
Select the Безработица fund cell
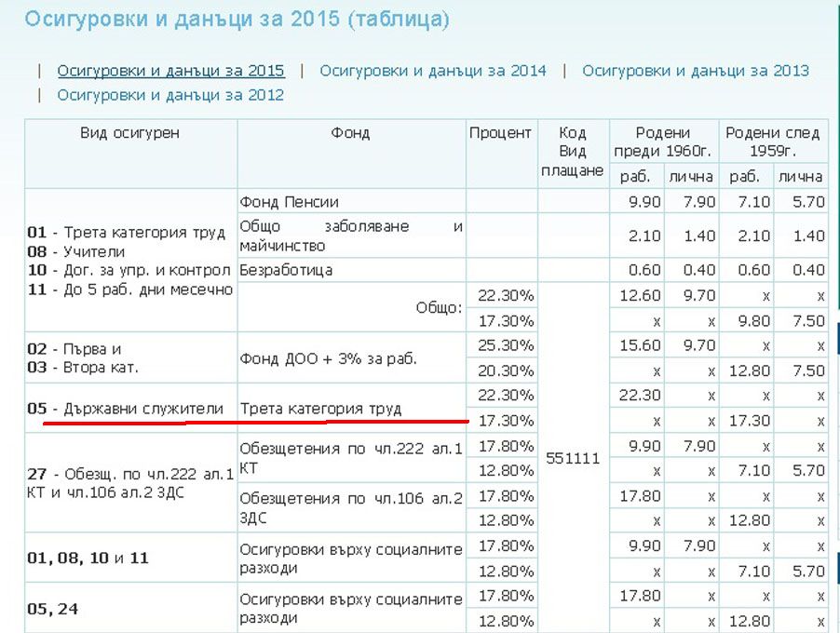(x=286, y=270)
